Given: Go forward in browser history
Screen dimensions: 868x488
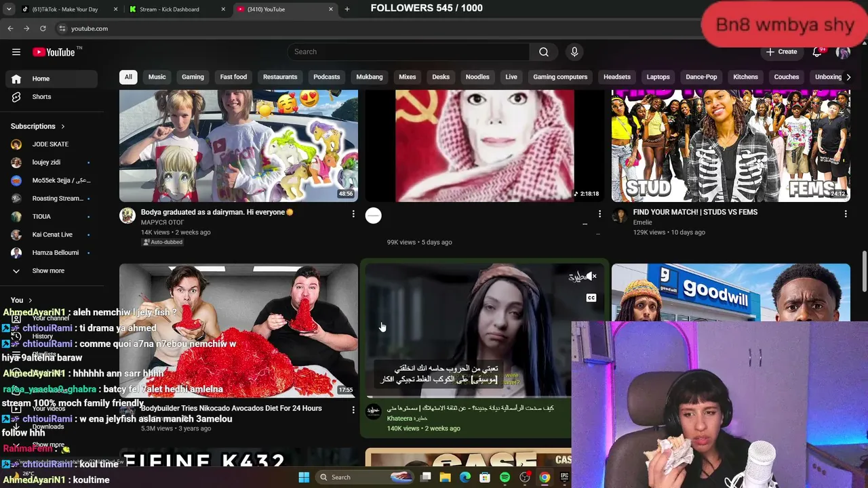Looking at the screenshot, I should coord(26,28).
